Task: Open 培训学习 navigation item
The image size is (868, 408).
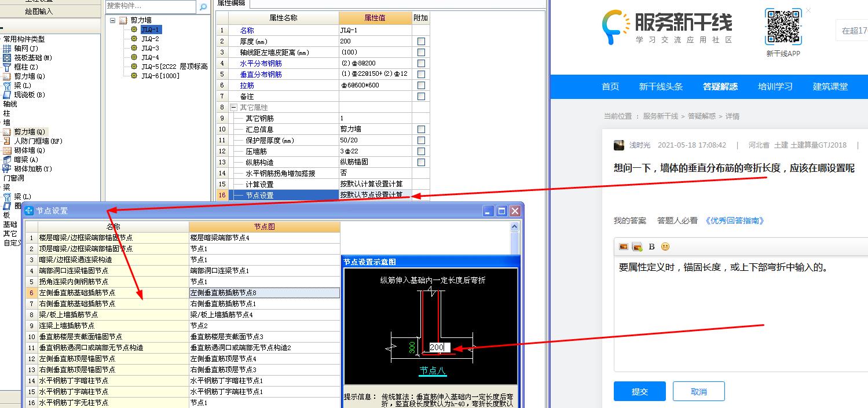Action: [x=775, y=87]
